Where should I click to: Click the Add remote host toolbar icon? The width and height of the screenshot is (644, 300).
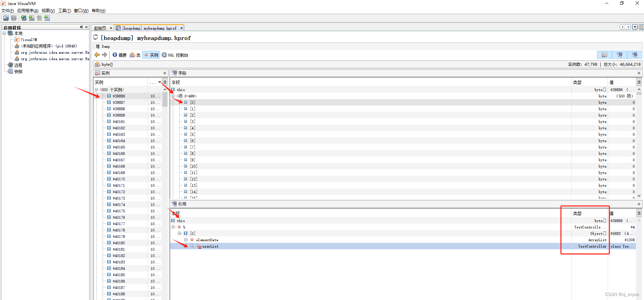tap(24, 18)
